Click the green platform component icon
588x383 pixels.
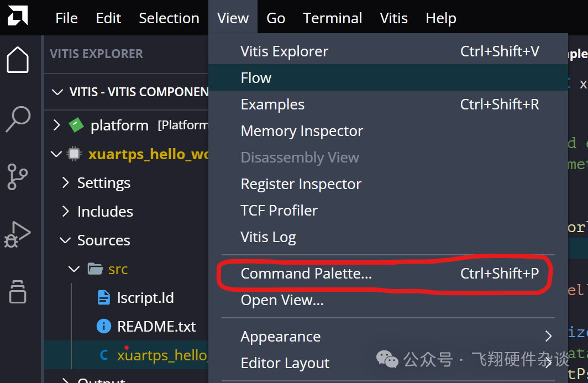coord(76,125)
